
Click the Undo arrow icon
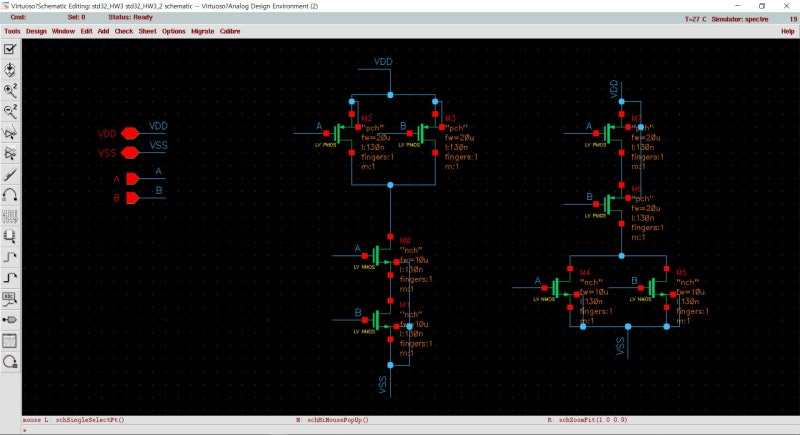click(x=10, y=195)
